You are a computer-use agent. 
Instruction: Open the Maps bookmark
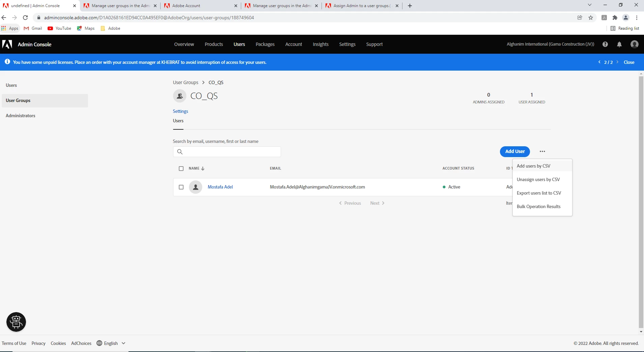pyautogui.click(x=86, y=28)
